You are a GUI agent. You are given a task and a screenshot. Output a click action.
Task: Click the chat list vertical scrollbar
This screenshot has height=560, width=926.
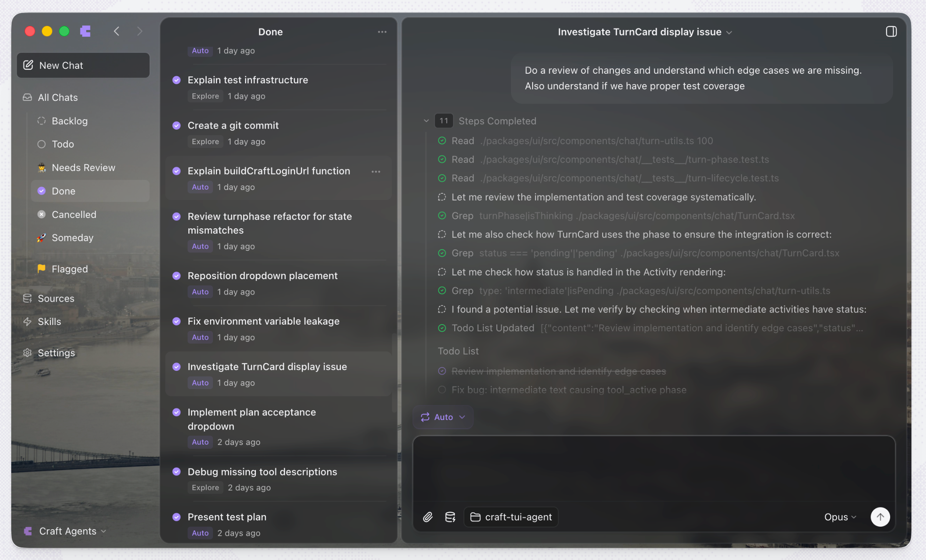[x=394, y=373]
